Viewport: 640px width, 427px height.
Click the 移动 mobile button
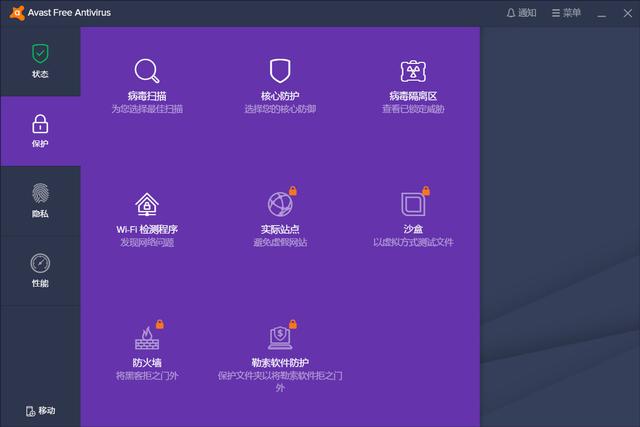coord(40,411)
